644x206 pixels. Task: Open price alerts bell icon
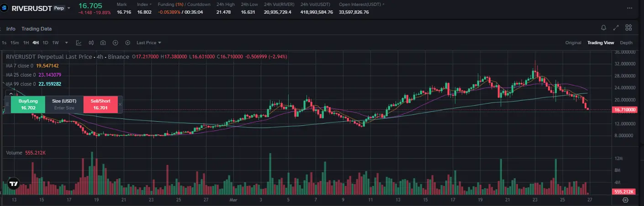coord(604,28)
